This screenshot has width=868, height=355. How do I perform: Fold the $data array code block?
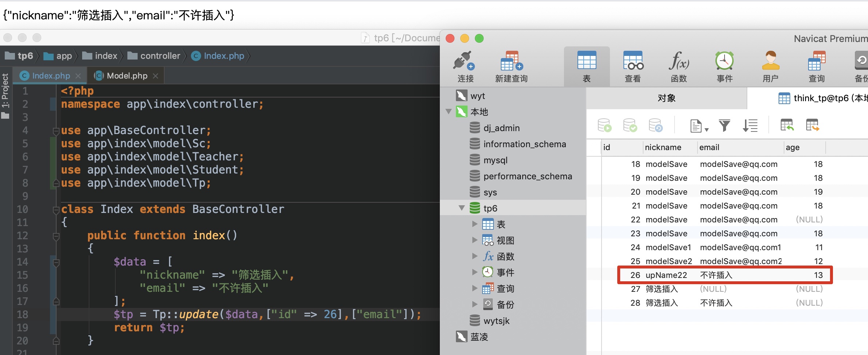[56, 263]
